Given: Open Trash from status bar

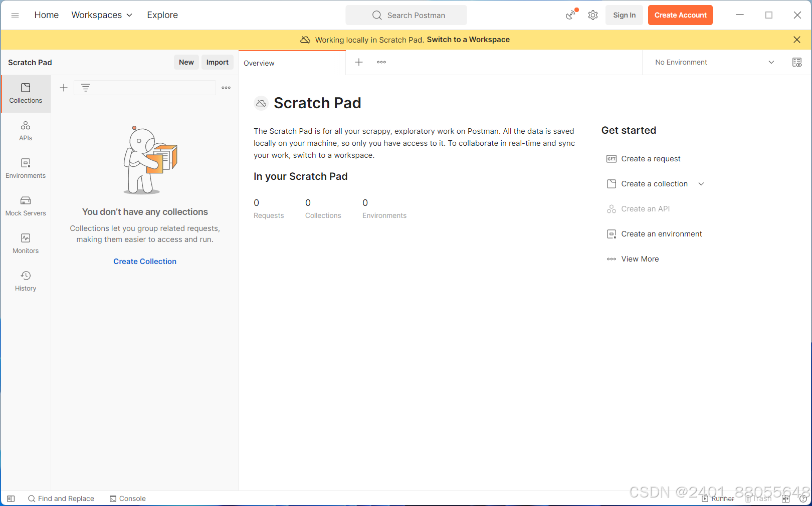Looking at the screenshot, I should pos(758,498).
